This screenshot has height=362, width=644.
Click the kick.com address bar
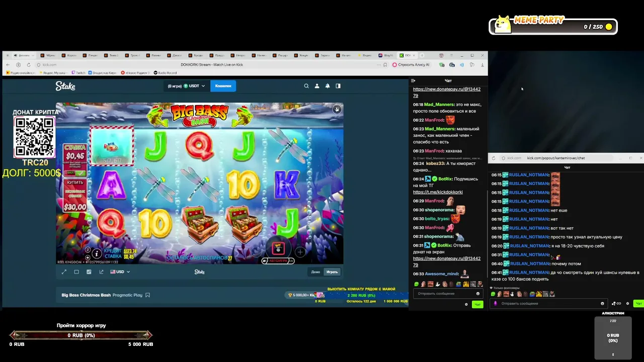(50, 65)
